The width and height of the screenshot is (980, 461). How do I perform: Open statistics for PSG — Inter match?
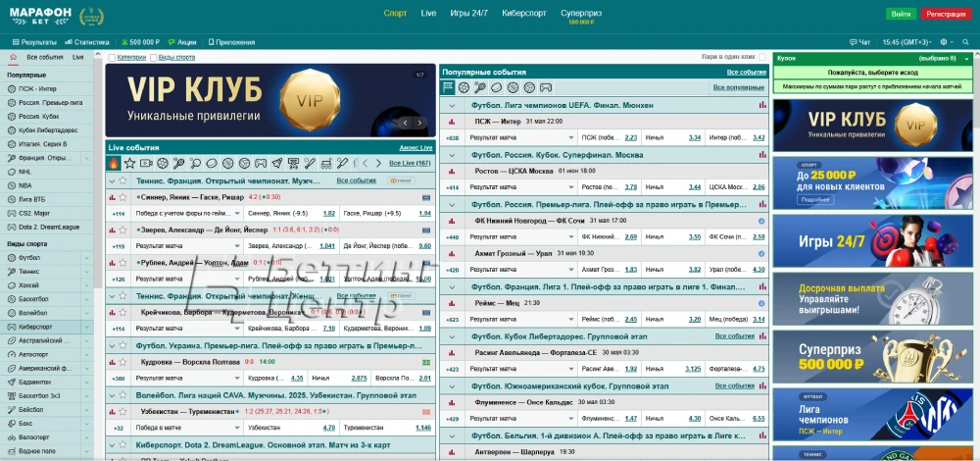[x=451, y=122]
